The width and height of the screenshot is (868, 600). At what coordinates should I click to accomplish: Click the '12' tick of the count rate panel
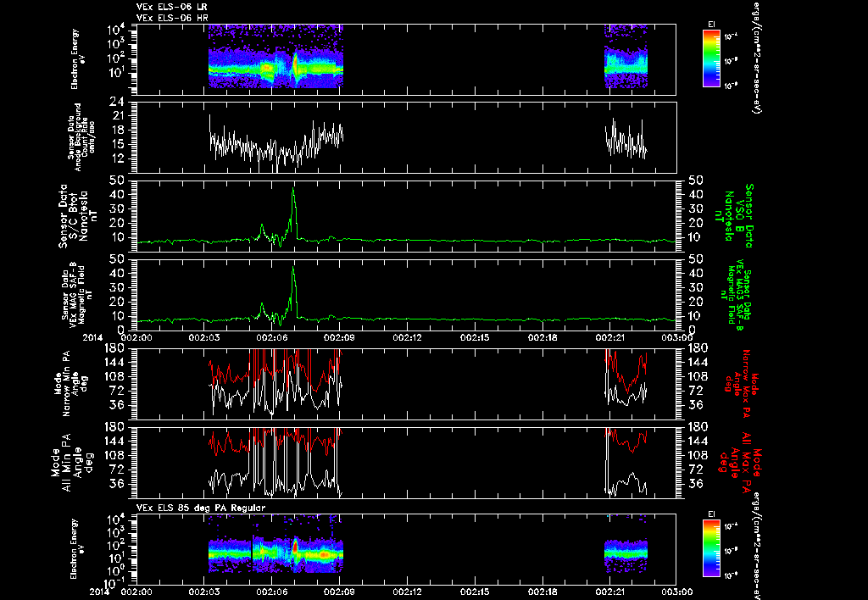tap(117, 158)
